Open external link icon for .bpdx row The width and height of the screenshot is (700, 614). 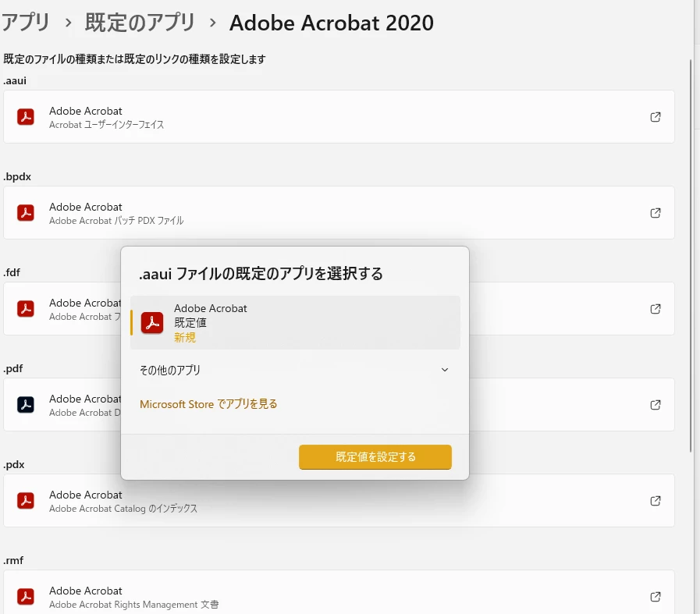pos(655,213)
